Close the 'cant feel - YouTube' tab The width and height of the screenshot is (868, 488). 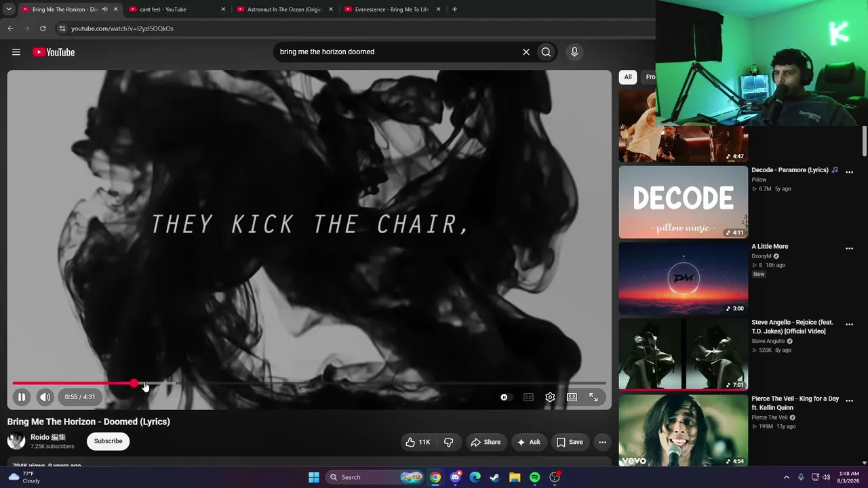223,9
